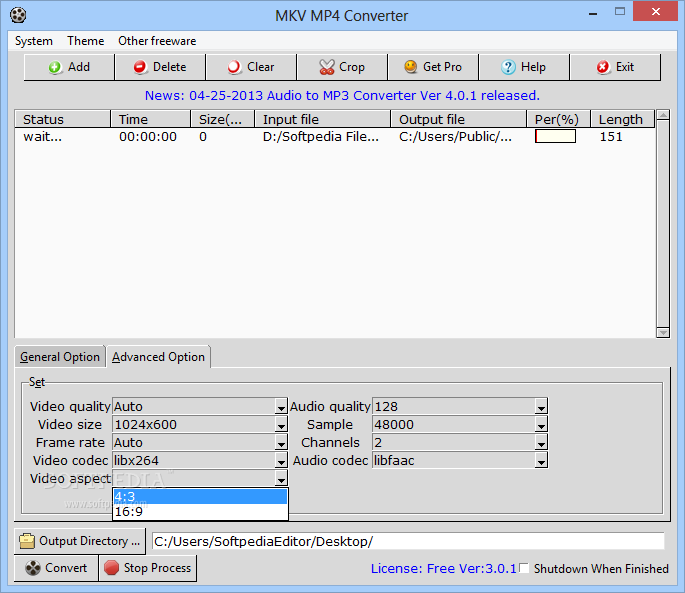This screenshot has height=593, width=685.
Task: Click the License: Free Ver:3.0.1 link
Action: point(443,569)
